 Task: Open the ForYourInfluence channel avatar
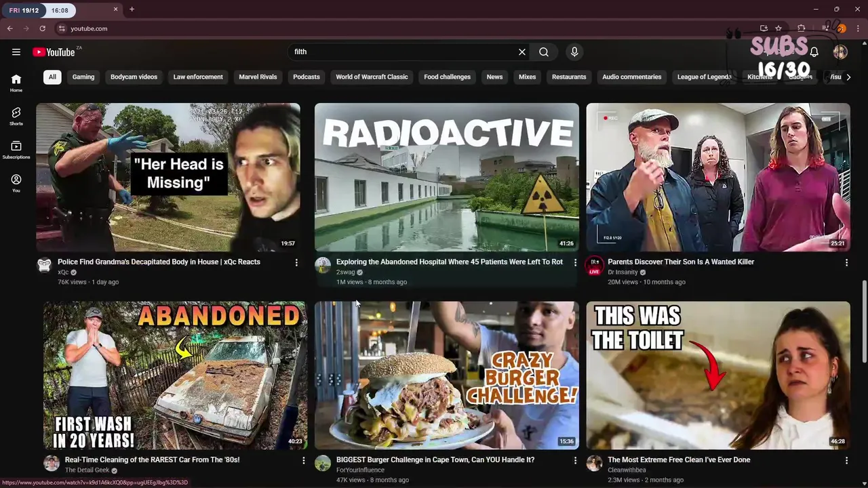tap(323, 464)
